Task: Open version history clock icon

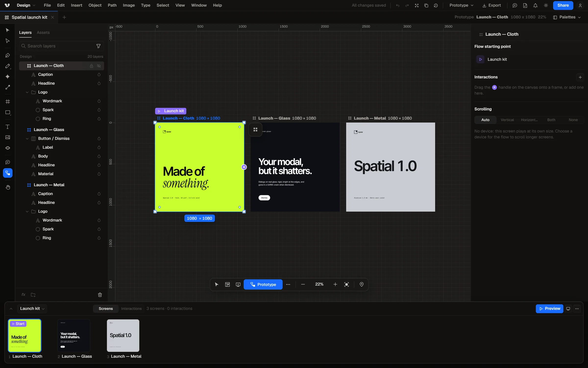Action: [436, 5]
